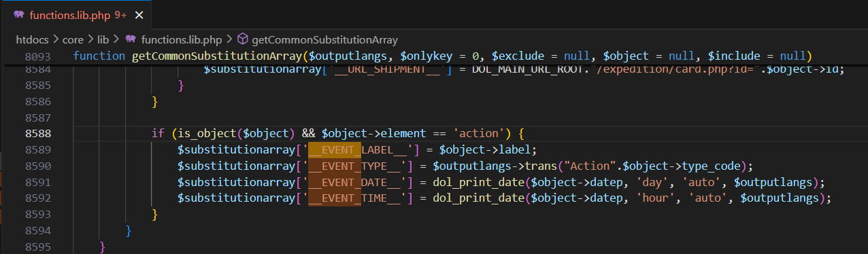
Task: Expand chevron between htdocs and core
Action: [55, 39]
